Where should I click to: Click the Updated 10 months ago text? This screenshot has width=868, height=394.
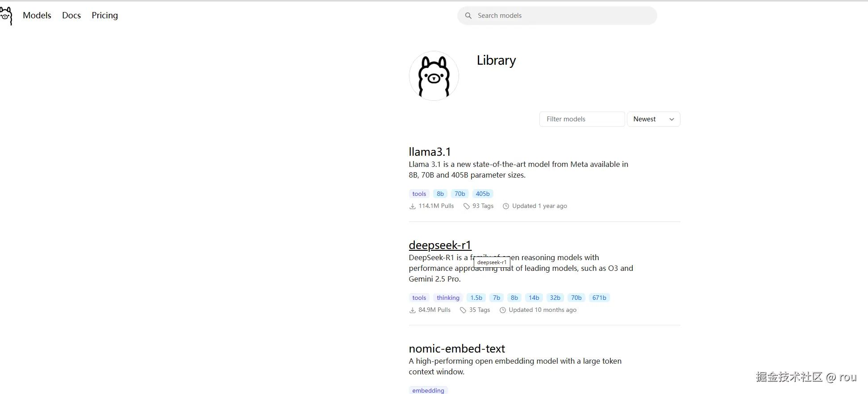(542, 310)
